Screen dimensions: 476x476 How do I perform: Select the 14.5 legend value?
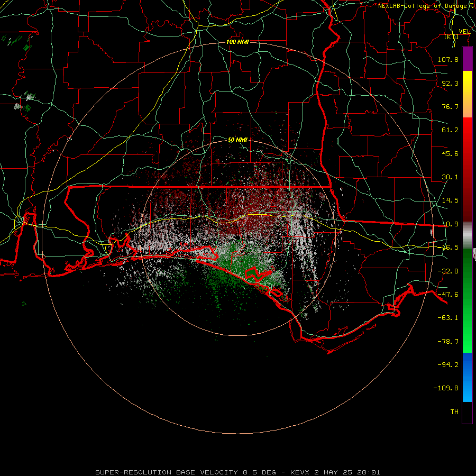(450, 200)
